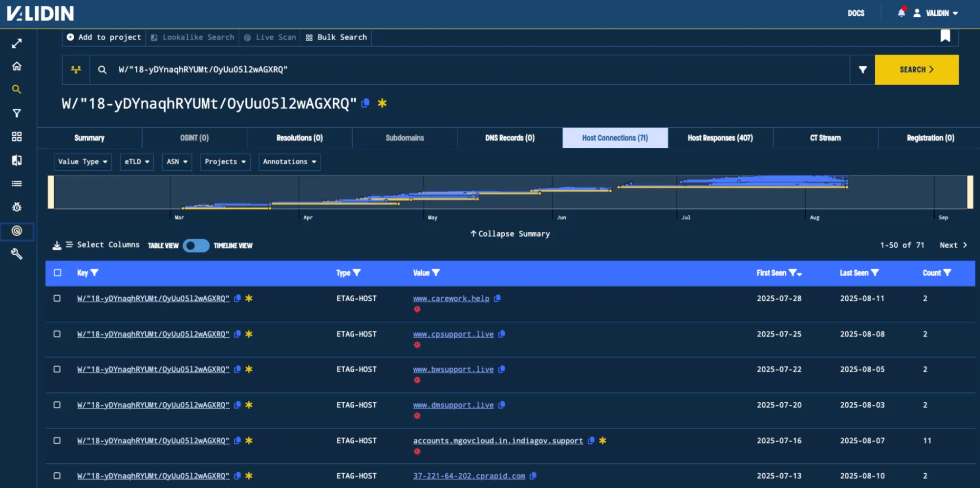Image resolution: width=980 pixels, height=488 pixels.
Task: Check the www.bwsupport.live row
Action: tap(57, 369)
